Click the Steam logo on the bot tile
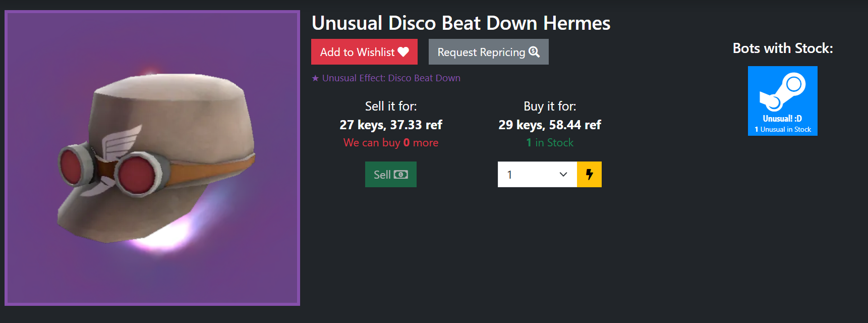Image resolution: width=868 pixels, height=323 pixels. pyautogui.click(x=783, y=91)
